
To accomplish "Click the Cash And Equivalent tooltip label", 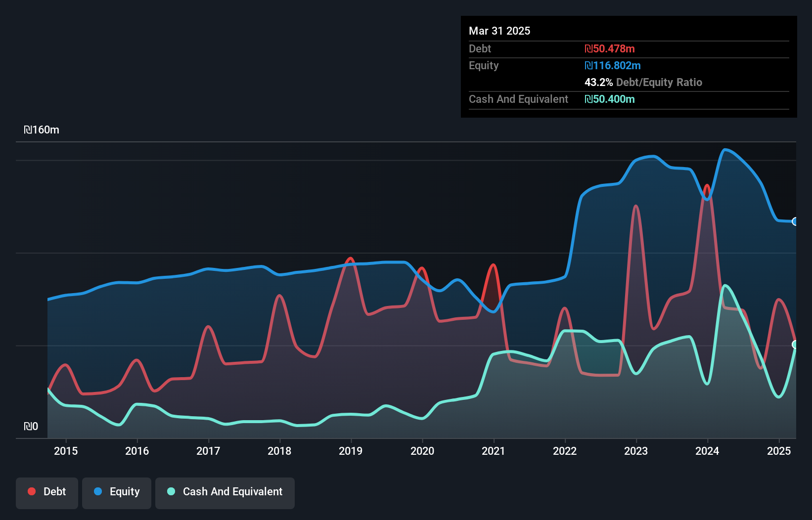I will pyautogui.click(x=518, y=99).
